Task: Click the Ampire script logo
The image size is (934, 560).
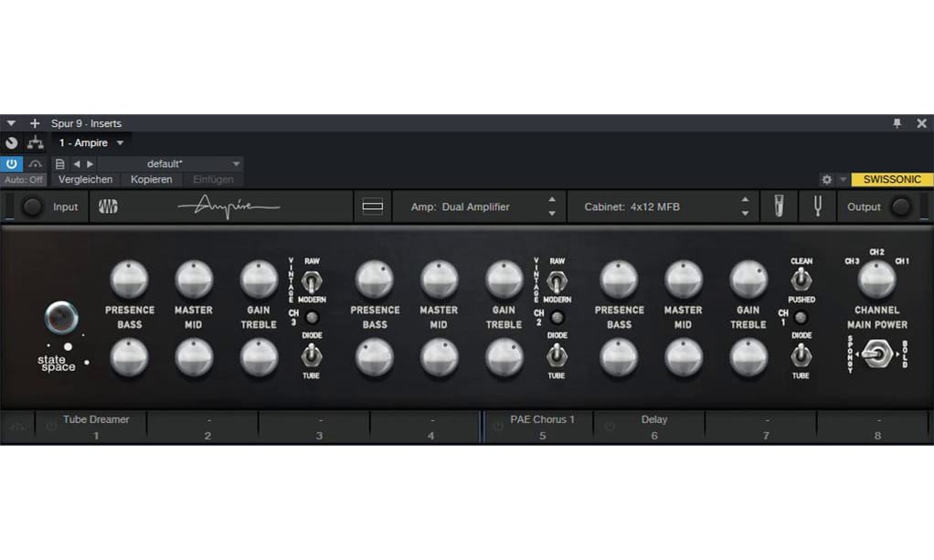Action: [228, 206]
